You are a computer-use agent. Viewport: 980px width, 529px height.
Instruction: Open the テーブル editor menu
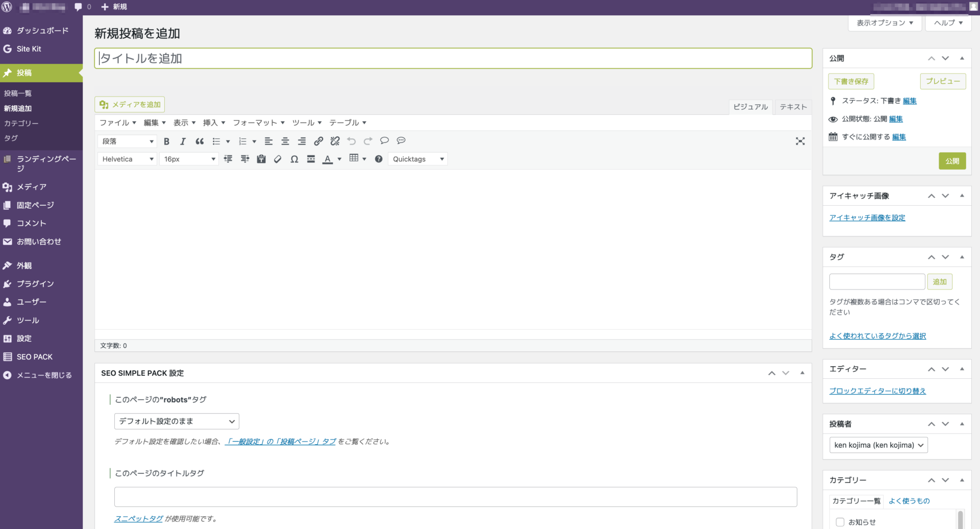348,123
